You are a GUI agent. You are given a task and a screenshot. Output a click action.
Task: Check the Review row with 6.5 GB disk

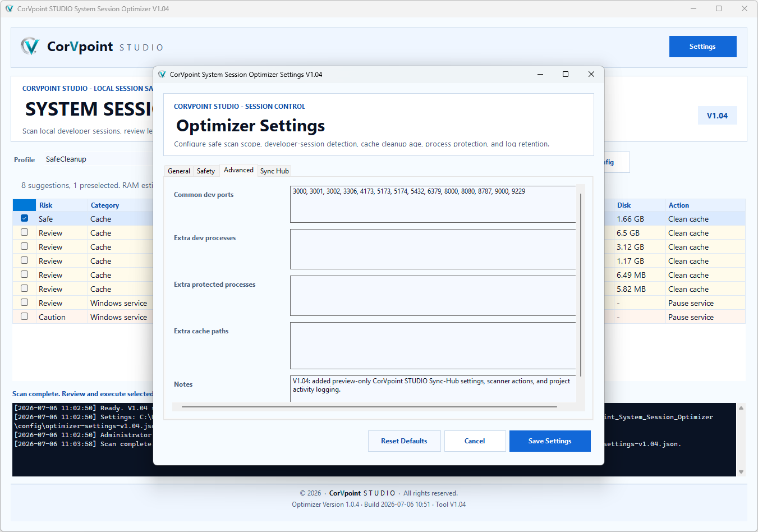click(24, 232)
